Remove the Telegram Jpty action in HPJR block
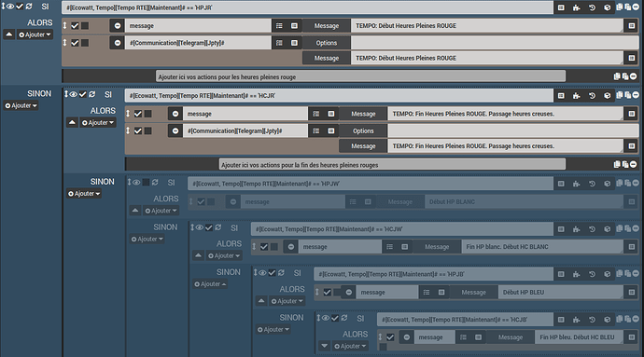Viewport: 644px width, 357px height. 118,43
